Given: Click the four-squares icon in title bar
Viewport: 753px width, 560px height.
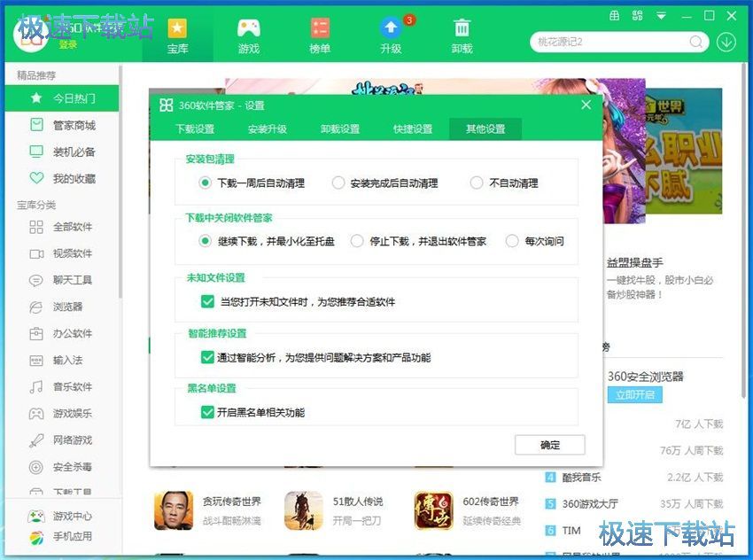Looking at the screenshot, I should [x=637, y=16].
